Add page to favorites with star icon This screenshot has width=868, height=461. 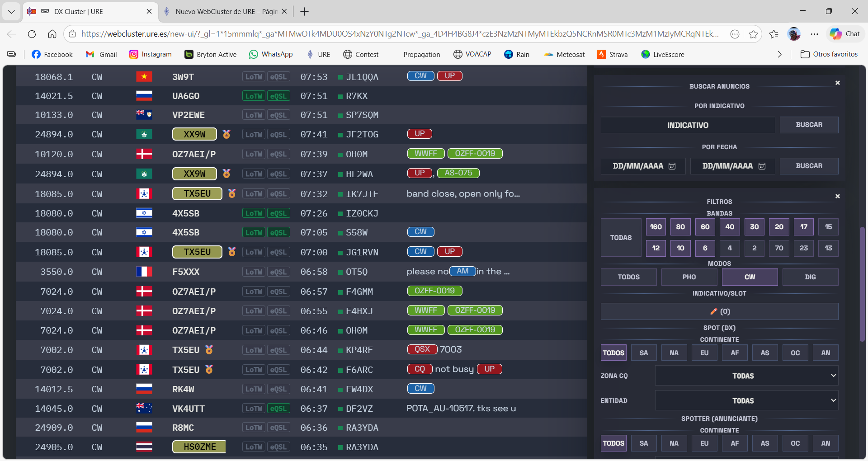(753, 34)
